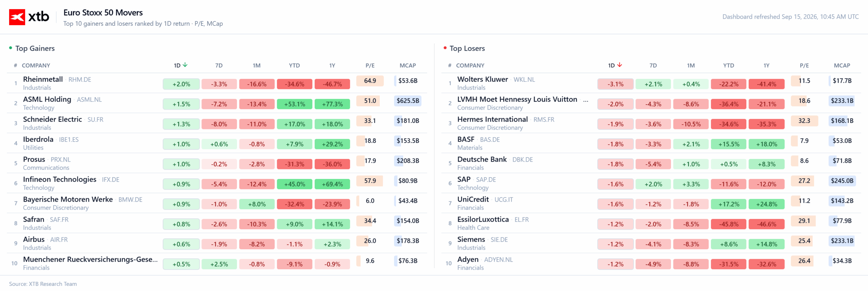The width and height of the screenshot is (868, 291).
Task: Open the Wolters Kluwer company row
Action: click(651, 83)
